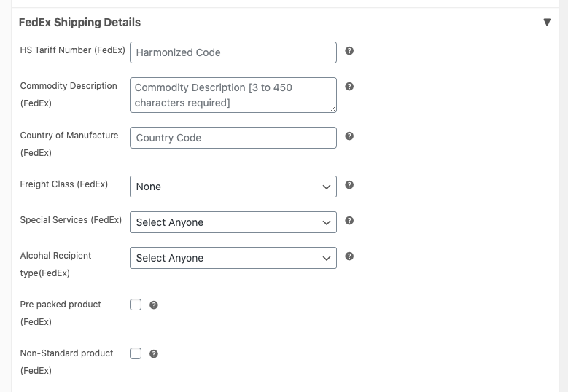Open the Special Services Select Anyone dropdown
The width and height of the screenshot is (568, 392).
tap(233, 222)
